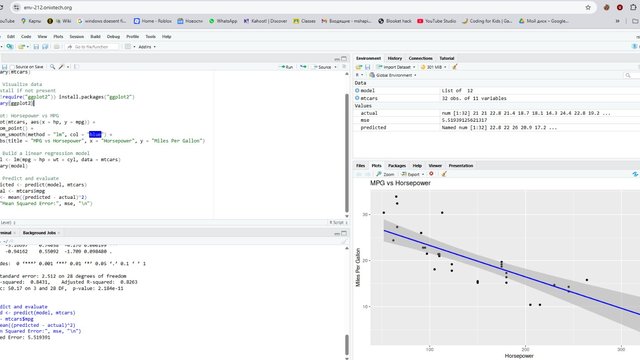This screenshot has width=640, height=360.
Task: Open the Edit menu
Action: [x=11, y=36]
